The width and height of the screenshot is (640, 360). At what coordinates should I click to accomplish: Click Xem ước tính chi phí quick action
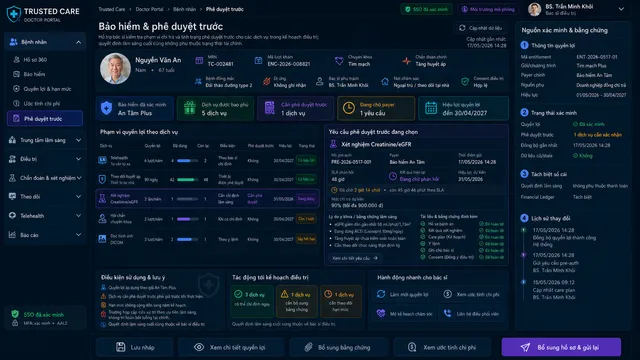(x=473, y=294)
